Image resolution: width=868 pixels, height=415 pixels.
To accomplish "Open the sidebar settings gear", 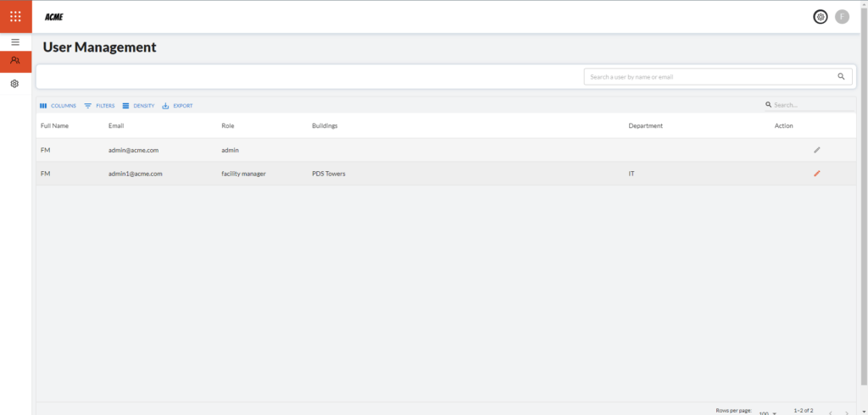I will [15, 84].
